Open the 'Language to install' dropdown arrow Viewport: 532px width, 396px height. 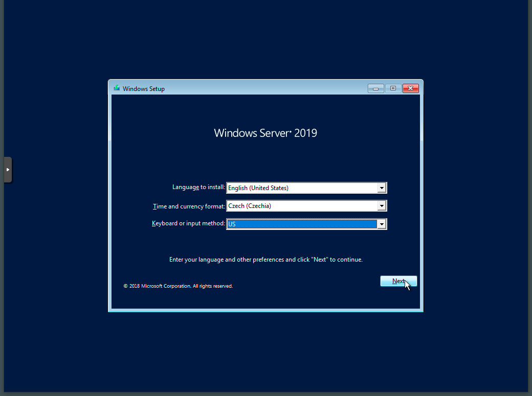[x=382, y=188]
